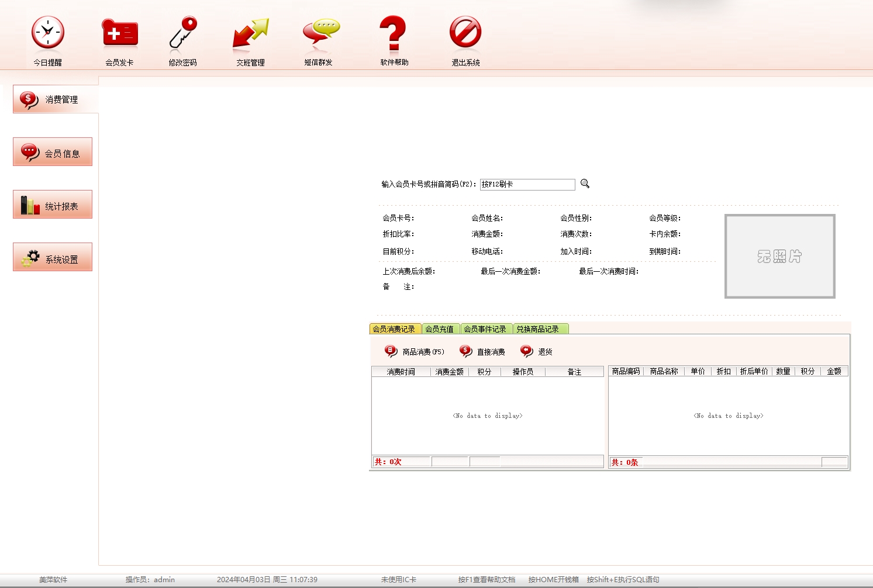The width and height of the screenshot is (873, 588).
Task: Click 退出系统 exit icon
Action: [465, 33]
